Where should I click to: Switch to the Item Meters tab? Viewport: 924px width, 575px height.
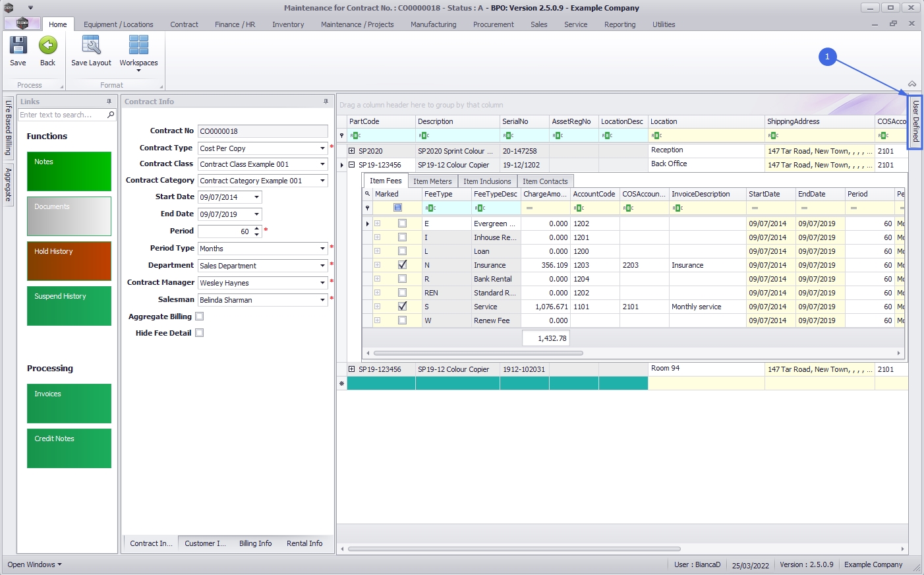pyautogui.click(x=432, y=181)
